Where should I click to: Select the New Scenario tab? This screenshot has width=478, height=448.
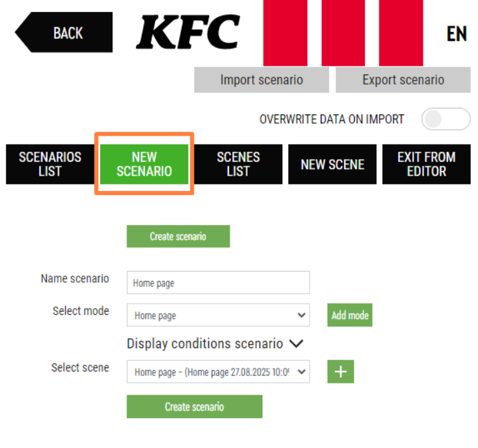(144, 164)
